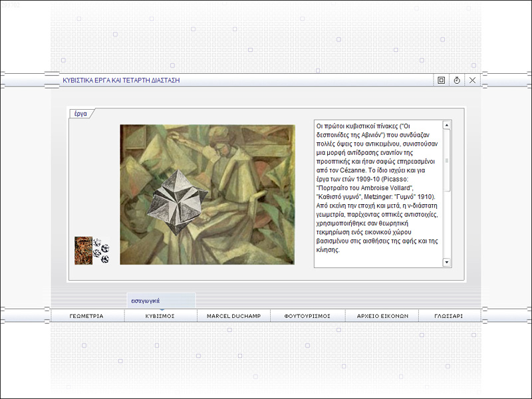Image resolution: width=532 pixels, height=399 pixels.
Task: Click the full-screen square icon in title bar
Action: tap(441, 80)
